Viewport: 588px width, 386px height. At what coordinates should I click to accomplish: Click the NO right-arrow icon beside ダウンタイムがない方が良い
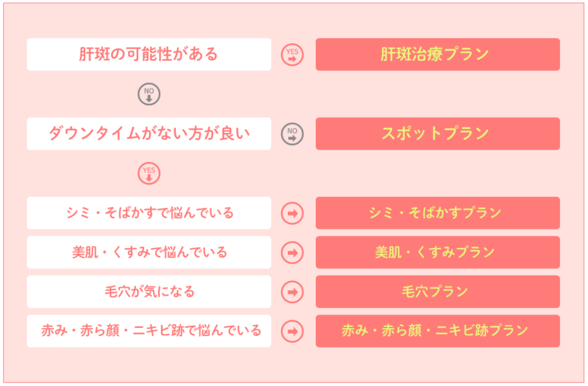click(292, 134)
